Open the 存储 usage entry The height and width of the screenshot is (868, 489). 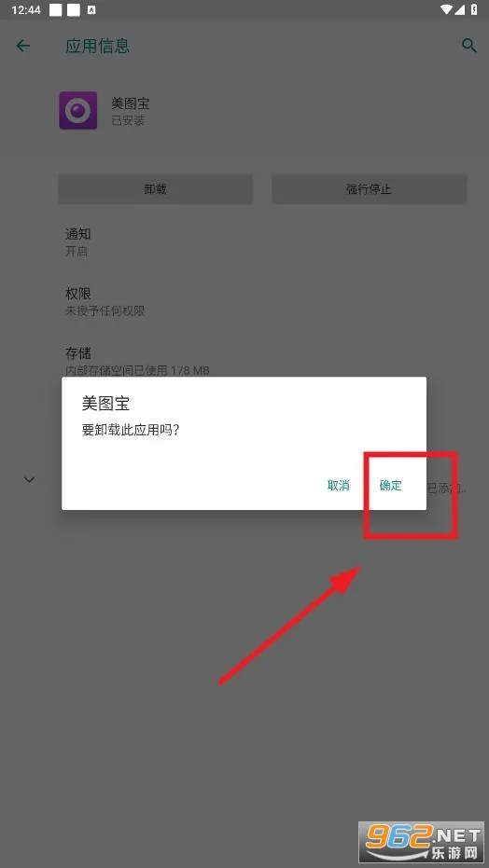point(244,361)
